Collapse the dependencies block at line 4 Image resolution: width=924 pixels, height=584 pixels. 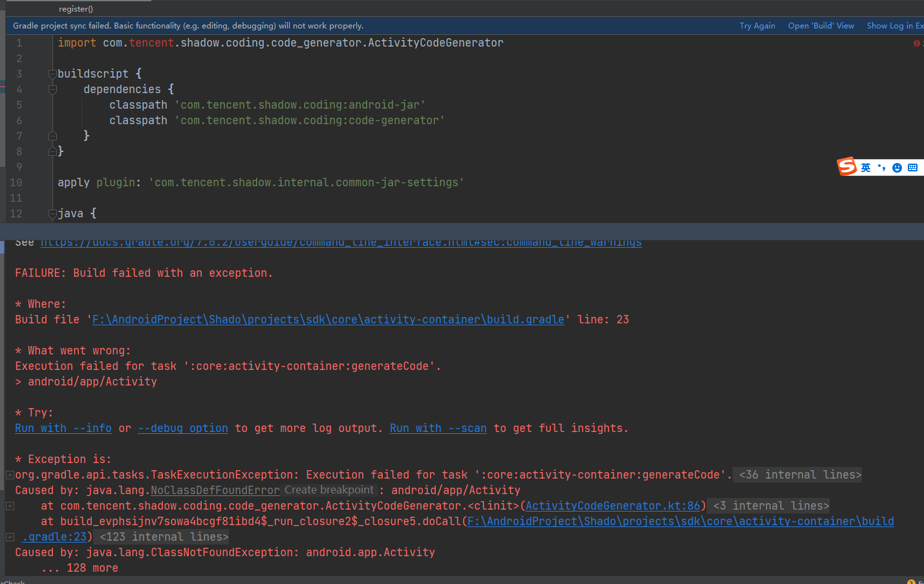coord(52,89)
